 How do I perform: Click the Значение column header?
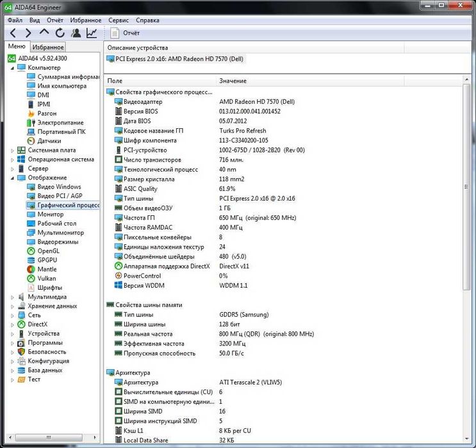pos(311,81)
